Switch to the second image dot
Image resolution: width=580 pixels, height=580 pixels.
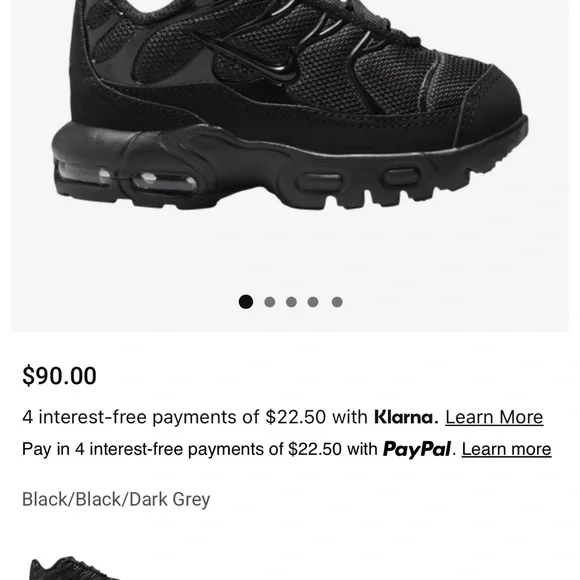pyautogui.click(x=270, y=302)
